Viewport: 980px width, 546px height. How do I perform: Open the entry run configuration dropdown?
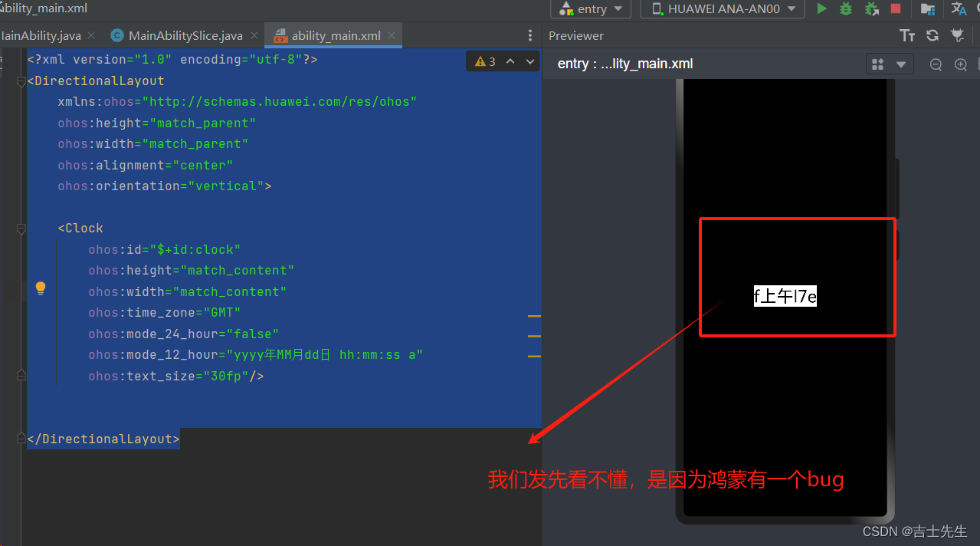pyautogui.click(x=591, y=8)
